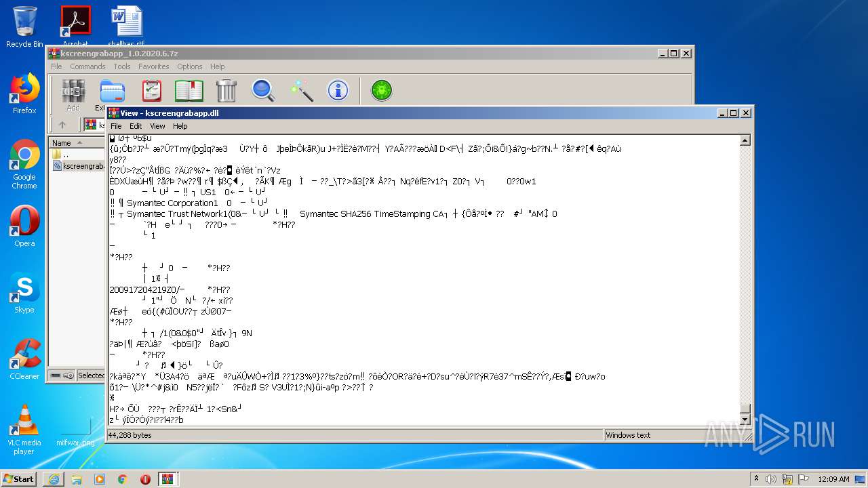Open Internet Explorer from taskbar

54,479
